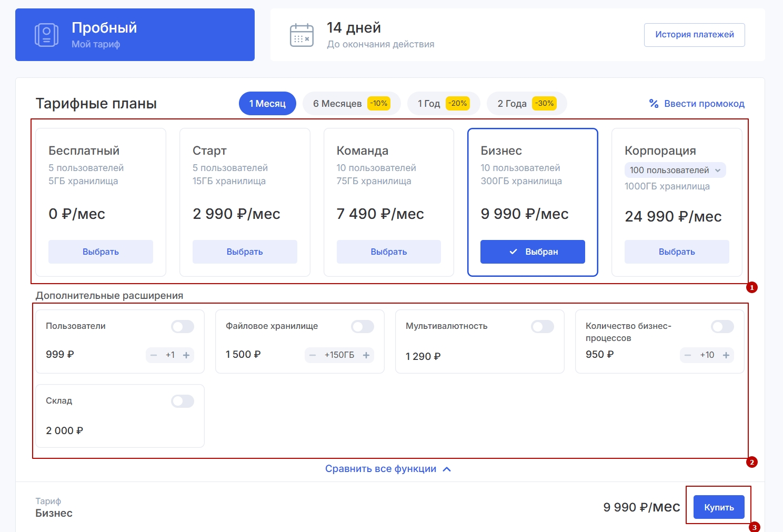The image size is (783, 532).
Task: Open История платежей
Action: (x=694, y=35)
